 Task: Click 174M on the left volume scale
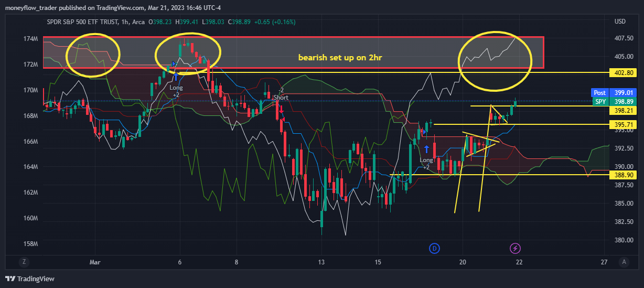30,39
